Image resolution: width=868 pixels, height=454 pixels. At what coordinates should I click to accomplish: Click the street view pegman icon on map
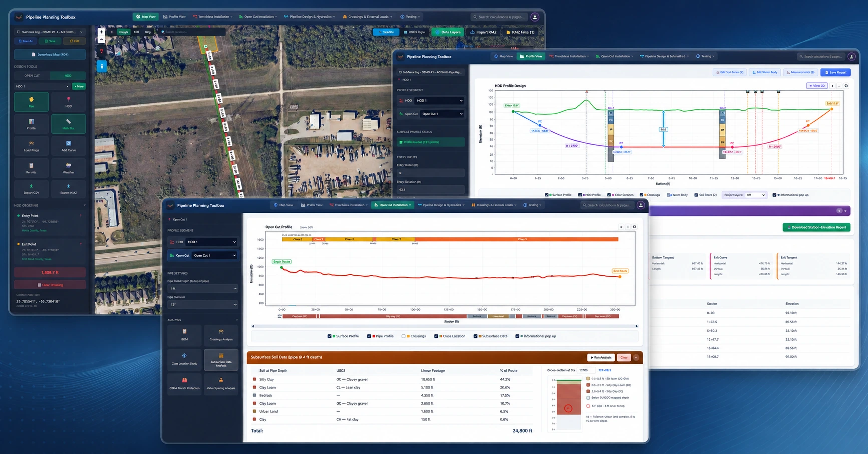pyautogui.click(x=102, y=66)
